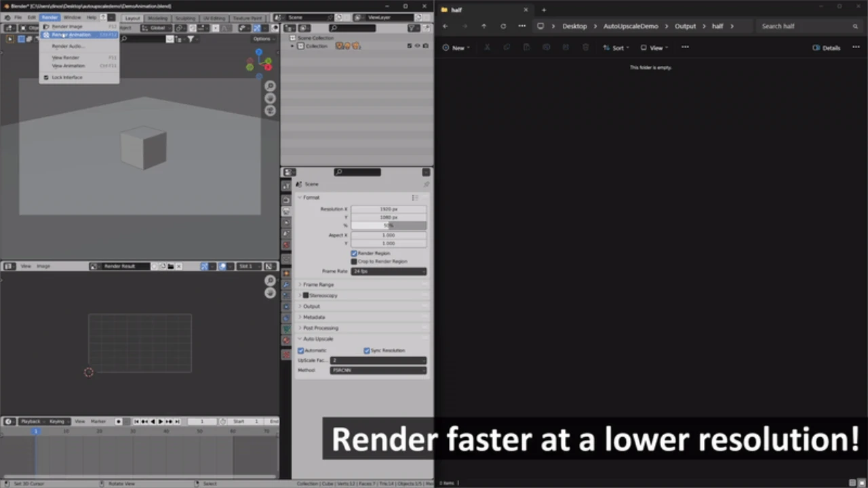The width and height of the screenshot is (868, 488).
Task: Click the refresh button in File Explorer
Action: 502,26
